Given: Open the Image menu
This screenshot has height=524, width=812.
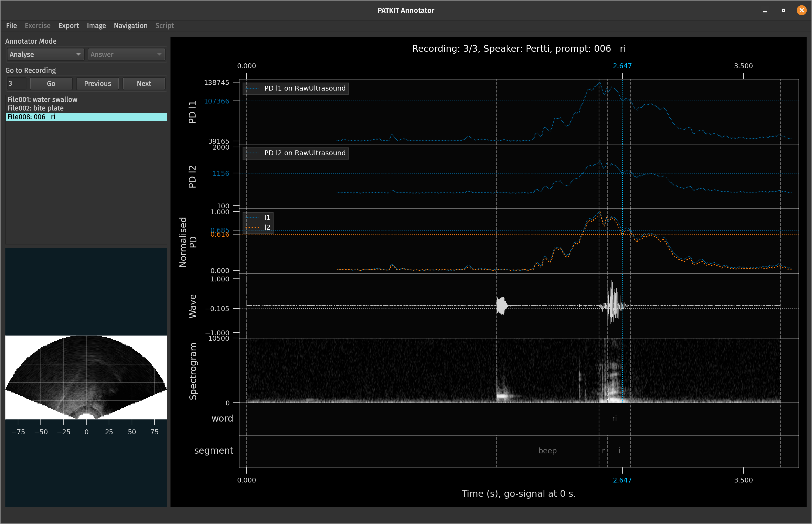Looking at the screenshot, I should click(96, 26).
